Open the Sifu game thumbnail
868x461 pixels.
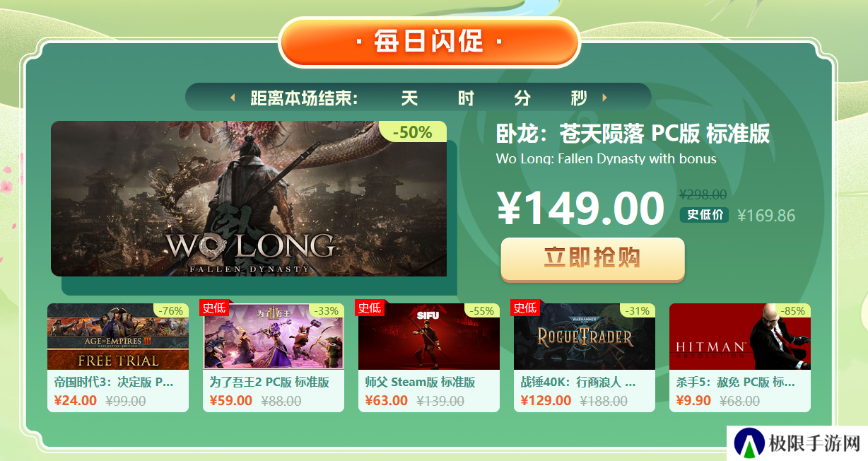tap(429, 337)
